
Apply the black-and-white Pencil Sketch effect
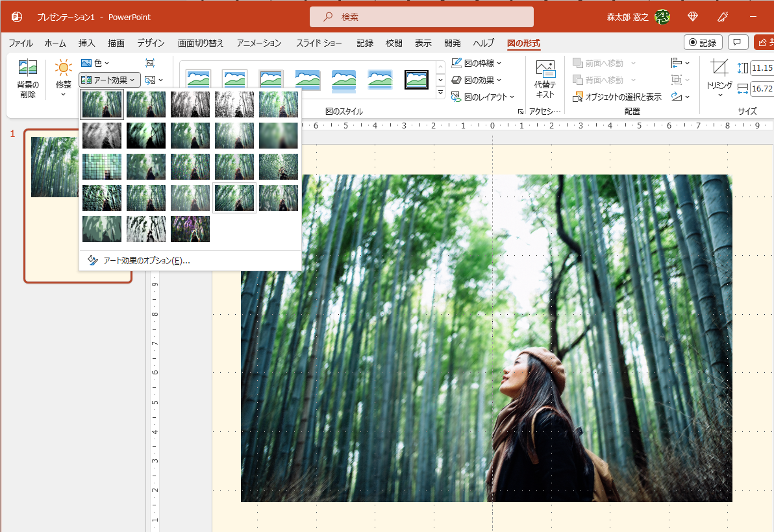(x=234, y=104)
